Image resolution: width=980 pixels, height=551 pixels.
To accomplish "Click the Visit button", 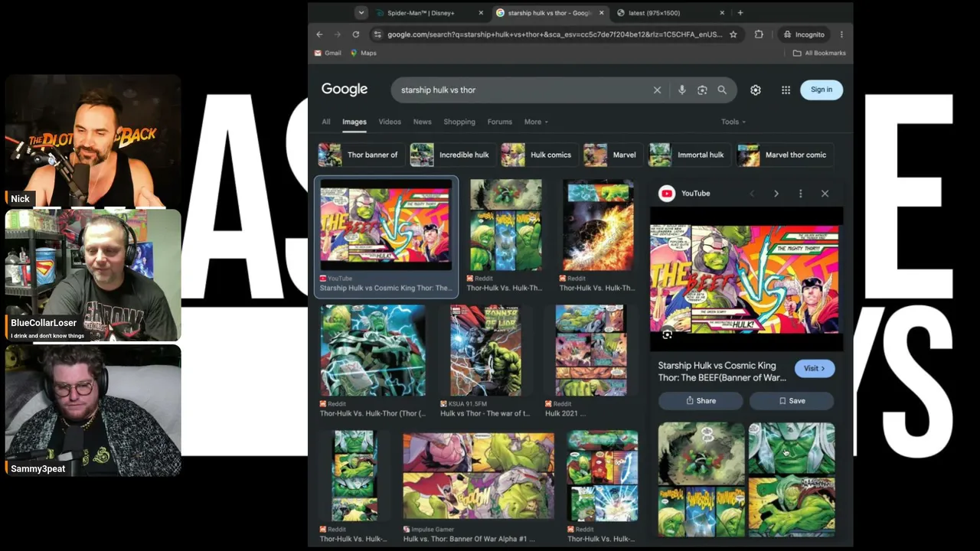I will [815, 368].
